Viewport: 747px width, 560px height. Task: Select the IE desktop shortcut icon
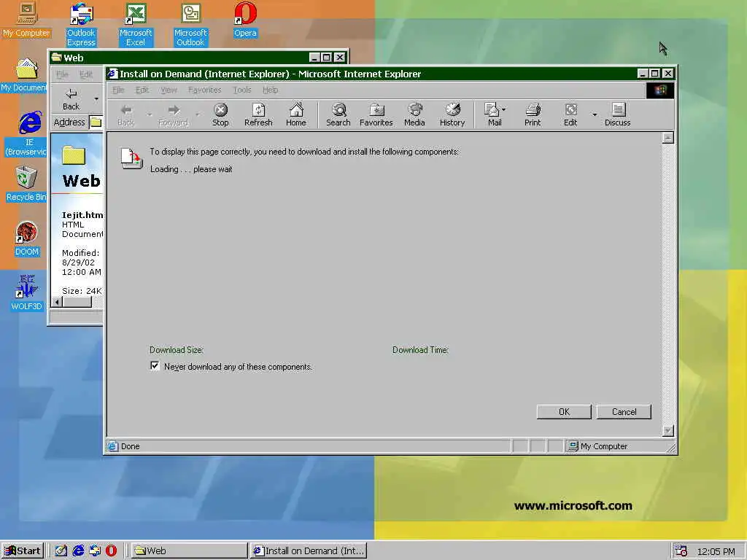(28, 133)
